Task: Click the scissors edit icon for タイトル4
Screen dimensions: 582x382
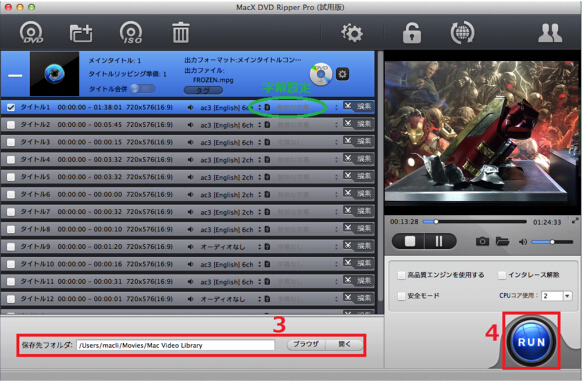Action: (347, 159)
